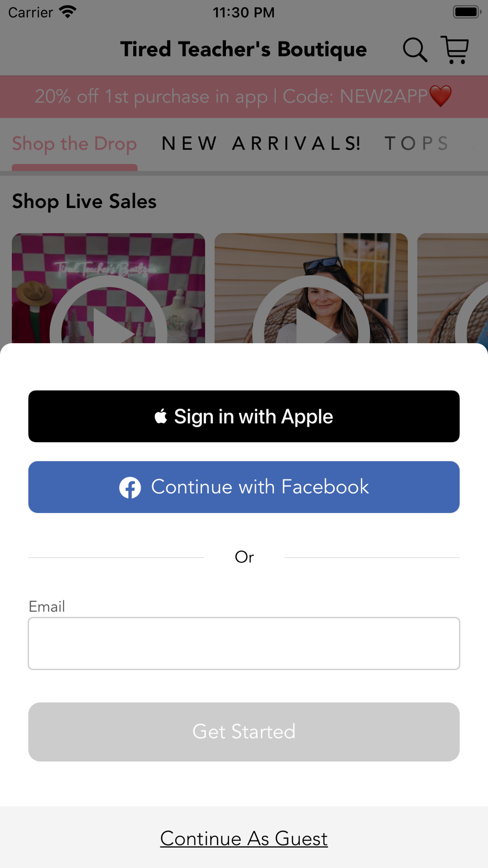The width and height of the screenshot is (488, 868).
Task: Open search with the magnifying glass icon
Action: click(415, 50)
